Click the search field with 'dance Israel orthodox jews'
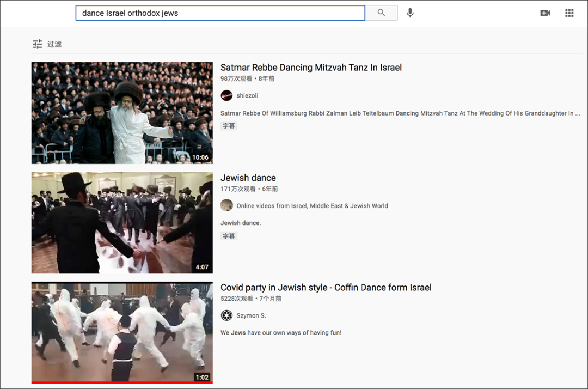 [220, 13]
